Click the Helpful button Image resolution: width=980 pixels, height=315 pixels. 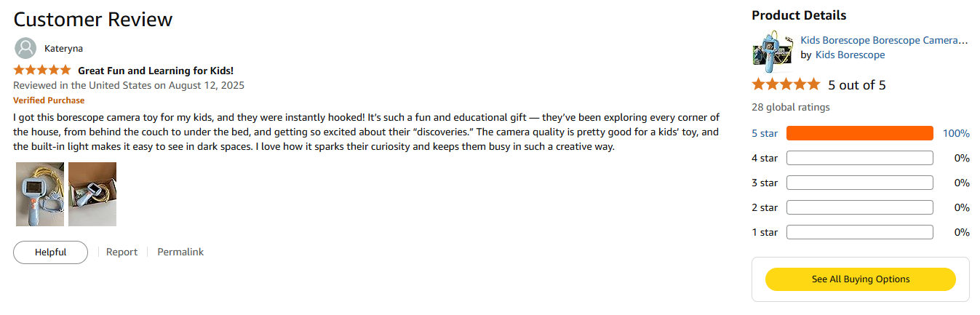click(50, 252)
